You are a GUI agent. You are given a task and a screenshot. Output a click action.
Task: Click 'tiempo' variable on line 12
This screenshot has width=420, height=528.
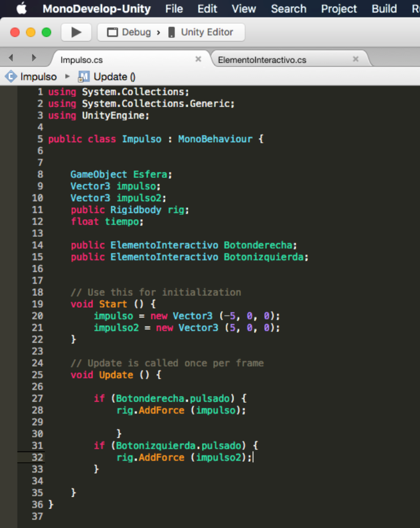[x=122, y=222]
